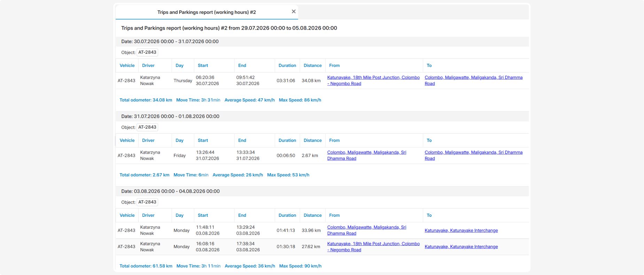
Task: Click the End column header in second table
Action: point(242,140)
